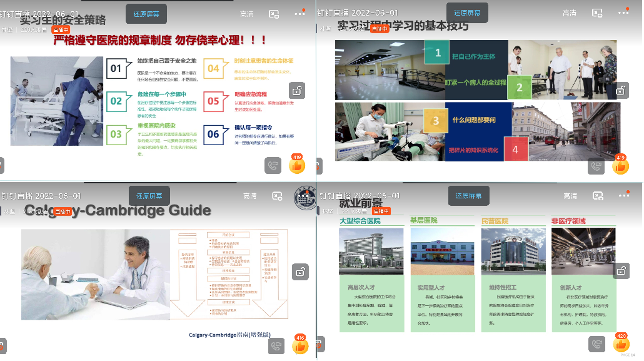Viewport: 644px width, 361px height.
Task: Open the 高清 quality selector on the 就业前景 stream
Action: coord(569,196)
